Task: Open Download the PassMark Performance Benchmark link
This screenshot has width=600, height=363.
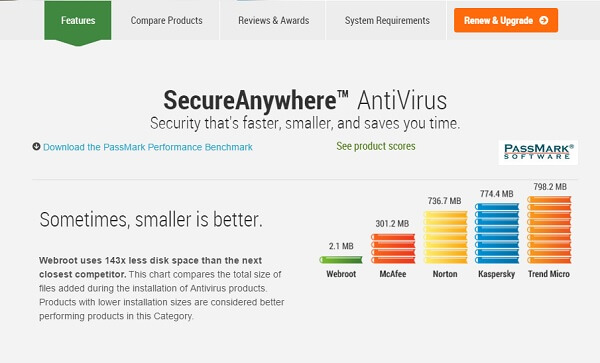Action: [148, 147]
